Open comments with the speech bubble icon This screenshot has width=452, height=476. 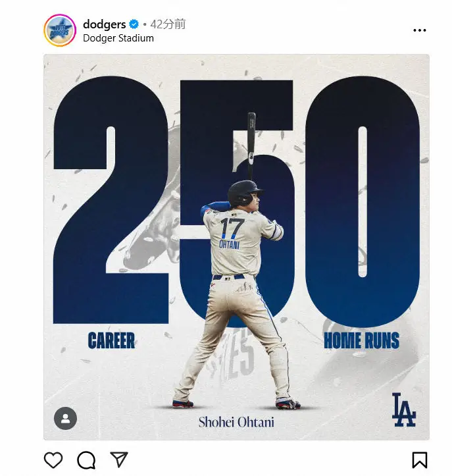click(86, 460)
